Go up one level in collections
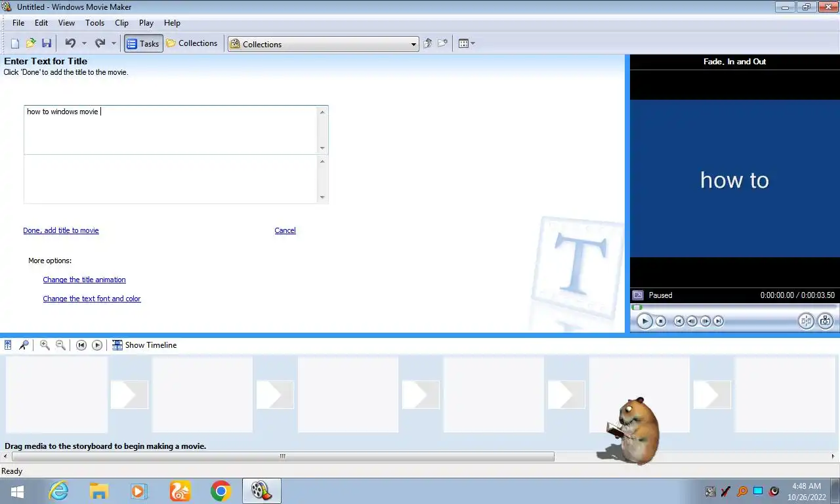Screen dimensions: 840x504 coord(427,43)
